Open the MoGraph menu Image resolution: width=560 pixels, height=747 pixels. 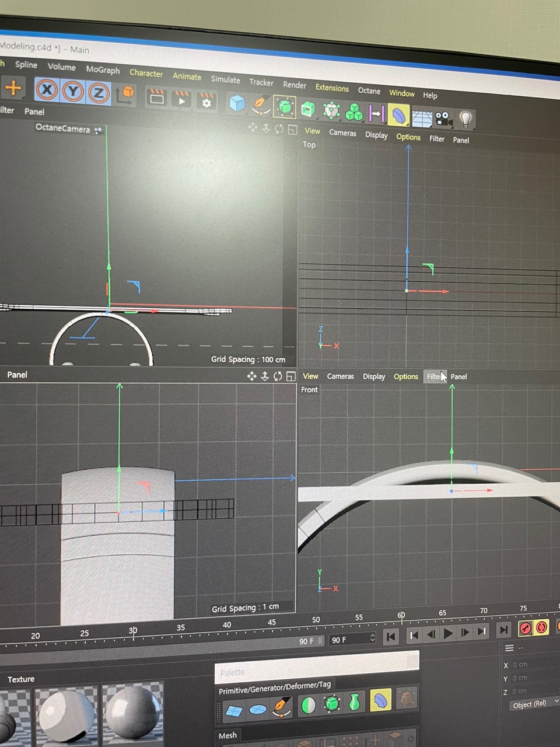coord(103,69)
